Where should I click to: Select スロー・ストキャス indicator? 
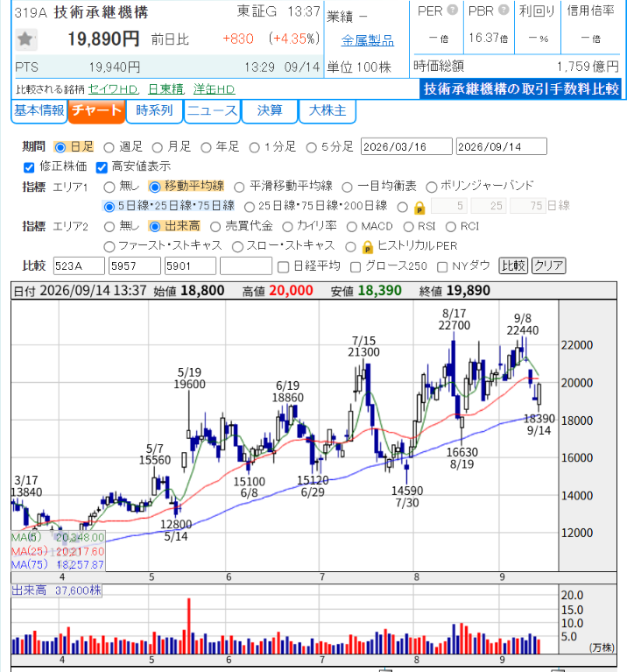pyautogui.click(x=237, y=246)
